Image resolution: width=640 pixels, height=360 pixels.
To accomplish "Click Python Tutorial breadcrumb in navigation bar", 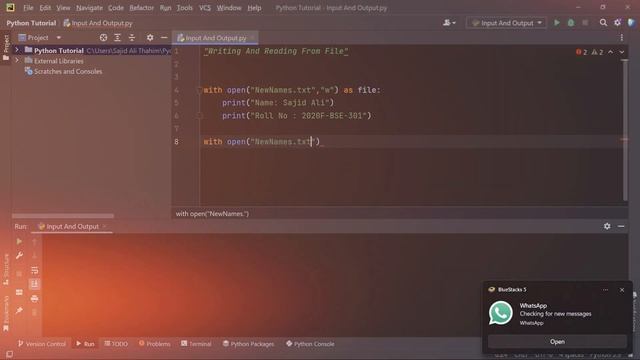I will pyautogui.click(x=31, y=23).
